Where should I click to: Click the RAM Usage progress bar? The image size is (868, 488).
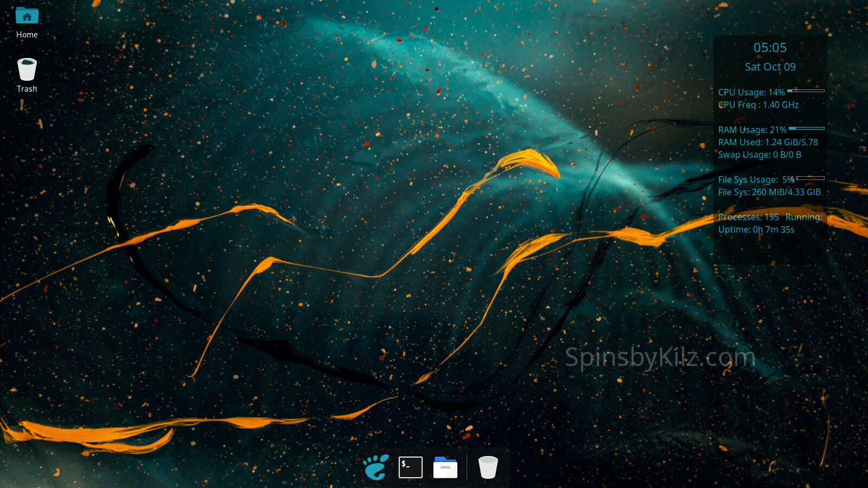[x=806, y=129]
